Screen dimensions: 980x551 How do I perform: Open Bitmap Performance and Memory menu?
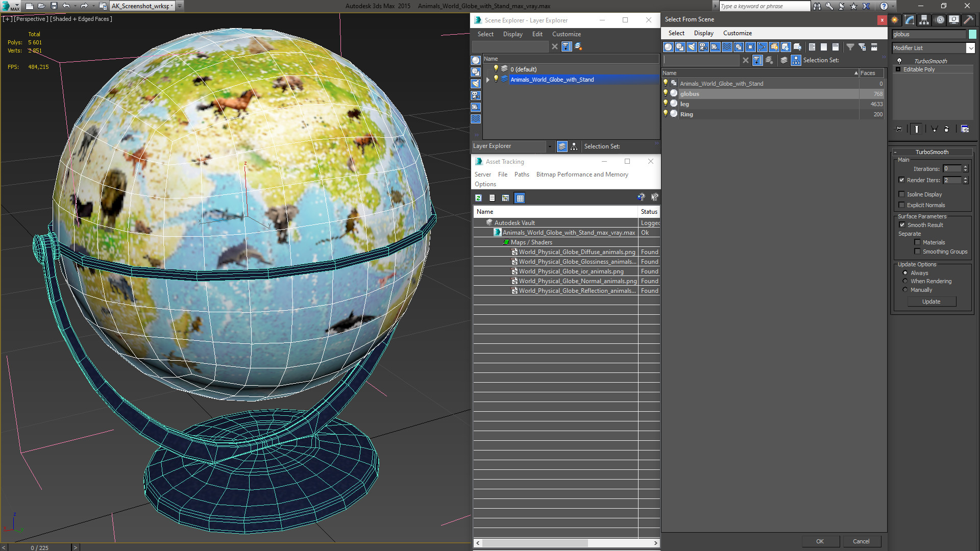[582, 174]
